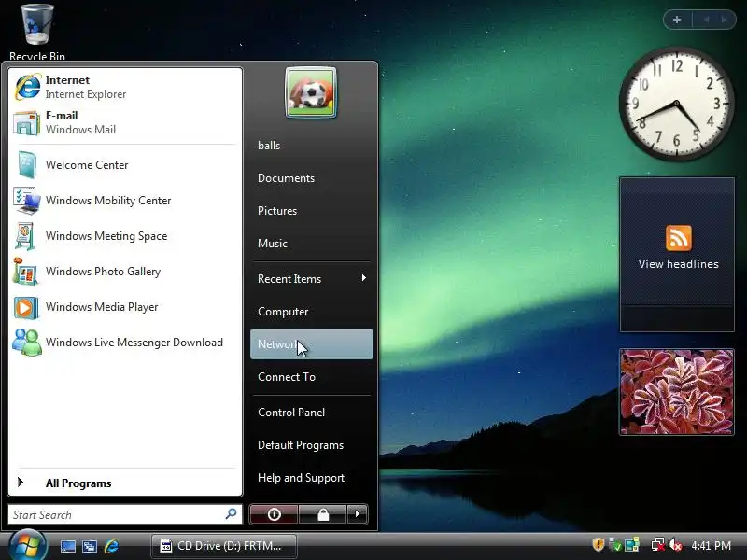
Task: Click Switch between windows quick launch icon
Action: 90,546
